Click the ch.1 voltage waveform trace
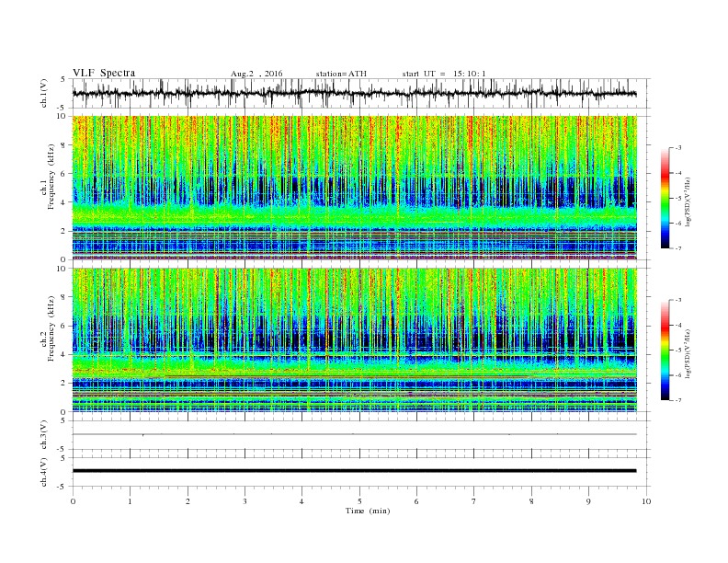The image size is (728, 563). [x=354, y=93]
